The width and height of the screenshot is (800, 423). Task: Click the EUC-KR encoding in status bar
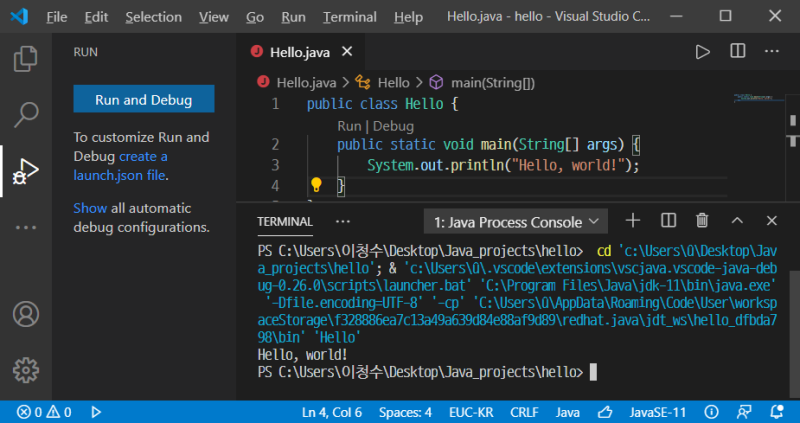[x=471, y=412]
